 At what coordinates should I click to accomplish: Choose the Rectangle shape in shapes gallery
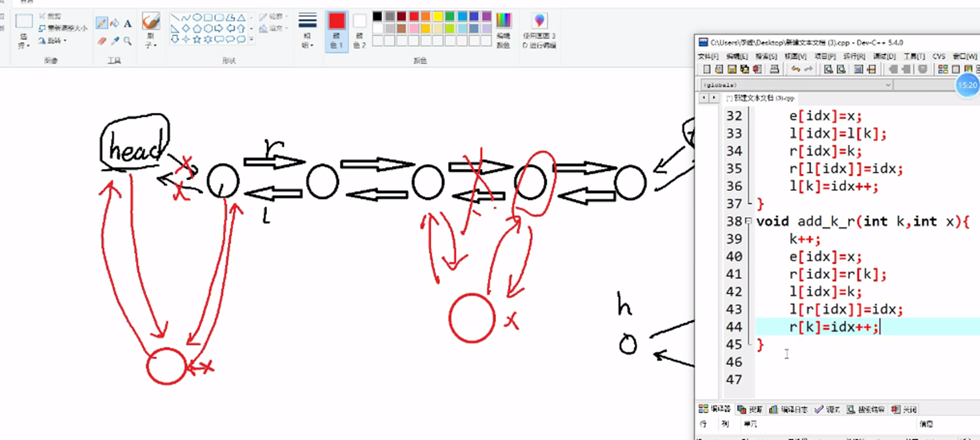(208, 17)
